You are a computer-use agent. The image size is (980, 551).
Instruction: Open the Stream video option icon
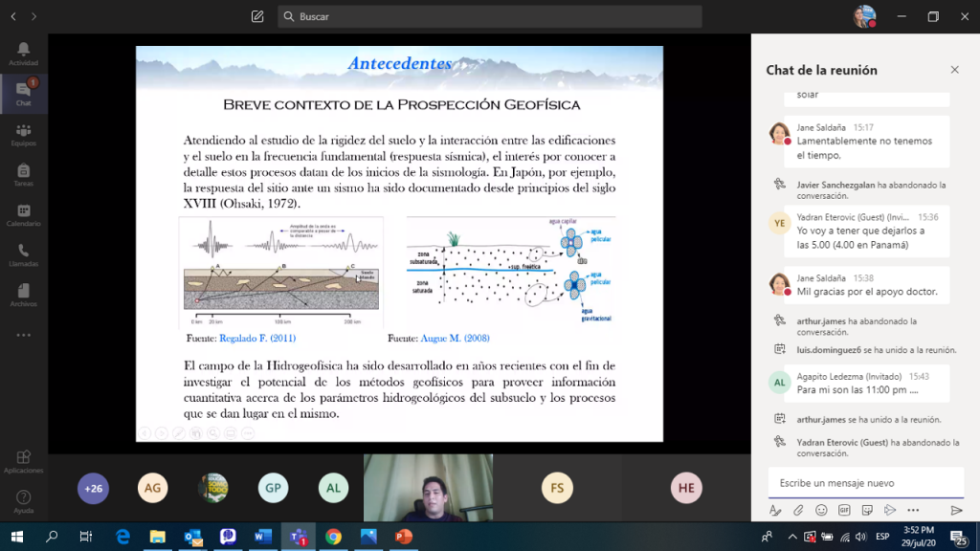(890, 511)
